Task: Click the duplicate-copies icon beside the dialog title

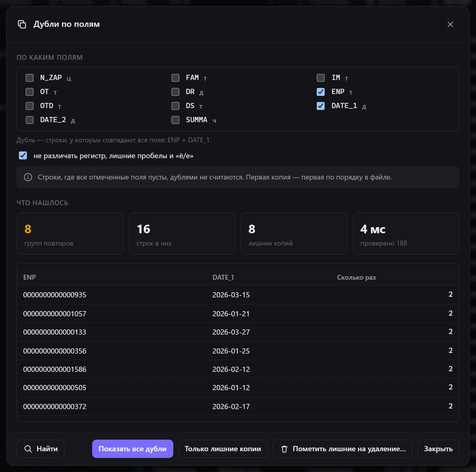Action: [x=22, y=24]
